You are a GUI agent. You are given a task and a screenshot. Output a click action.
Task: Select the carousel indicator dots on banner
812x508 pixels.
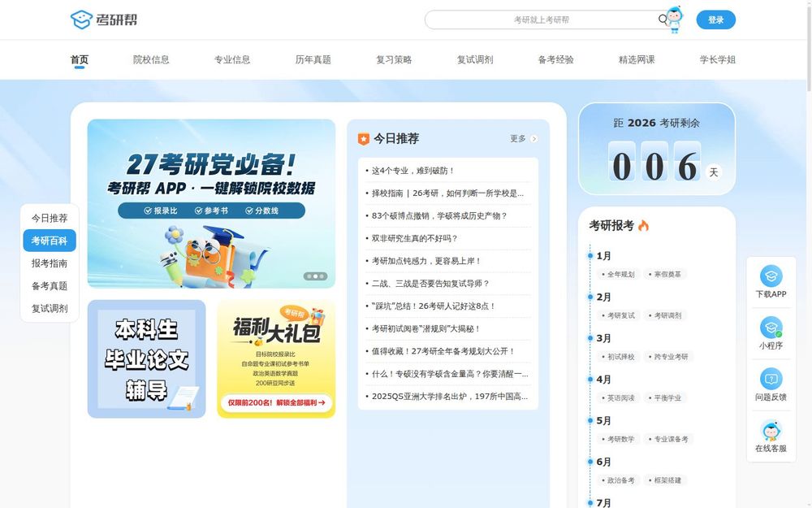click(315, 276)
